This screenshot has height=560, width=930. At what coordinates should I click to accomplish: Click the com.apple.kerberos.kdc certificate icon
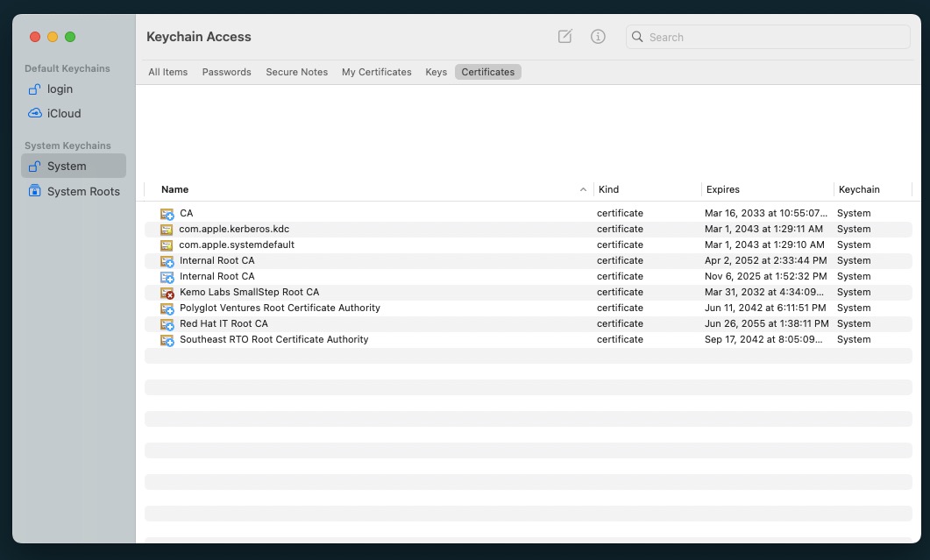click(167, 230)
